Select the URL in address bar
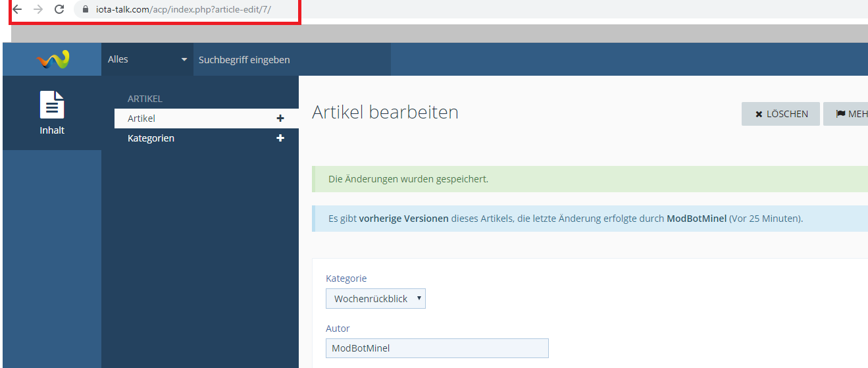 click(x=183, y=10)
